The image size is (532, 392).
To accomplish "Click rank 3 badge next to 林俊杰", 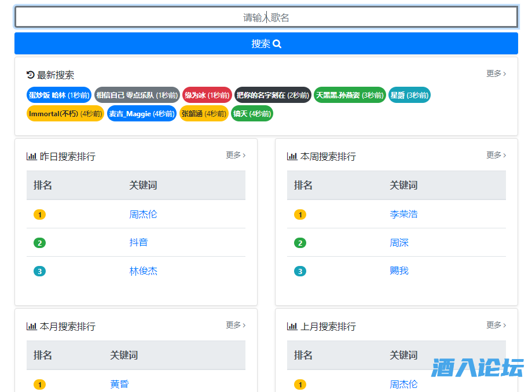I will tap(39, 271).
